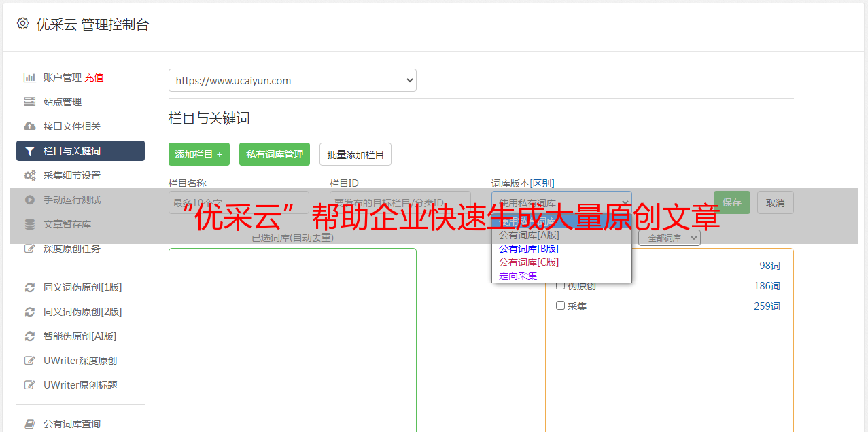The height and width of the screenshot is (432, 868).
Task: Click the edit icon for 深度原创任务
Action: pyautogui.click(x=30, y=249)
